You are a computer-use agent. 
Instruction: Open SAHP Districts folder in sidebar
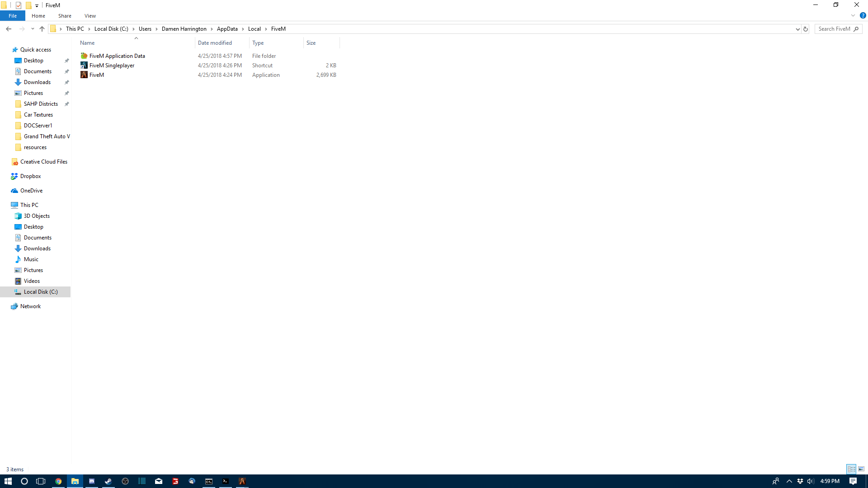pos(41,104)
